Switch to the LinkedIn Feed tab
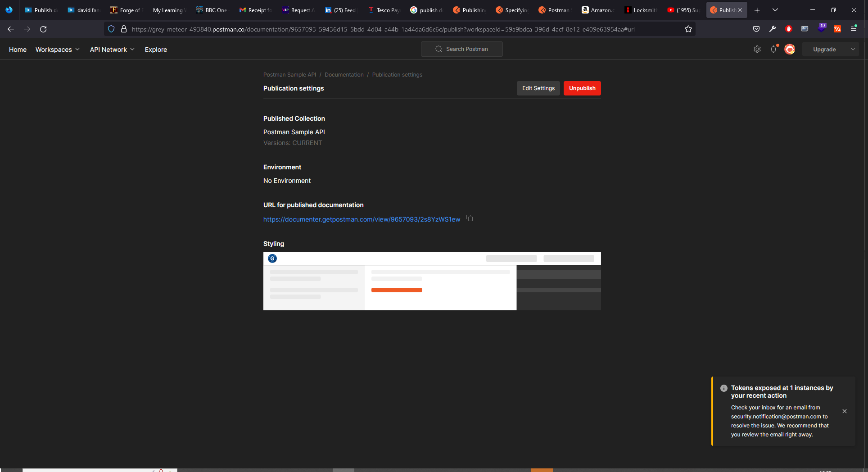This screenshot has height=472, width=868. pyautogui.click(x=341, y=10)
